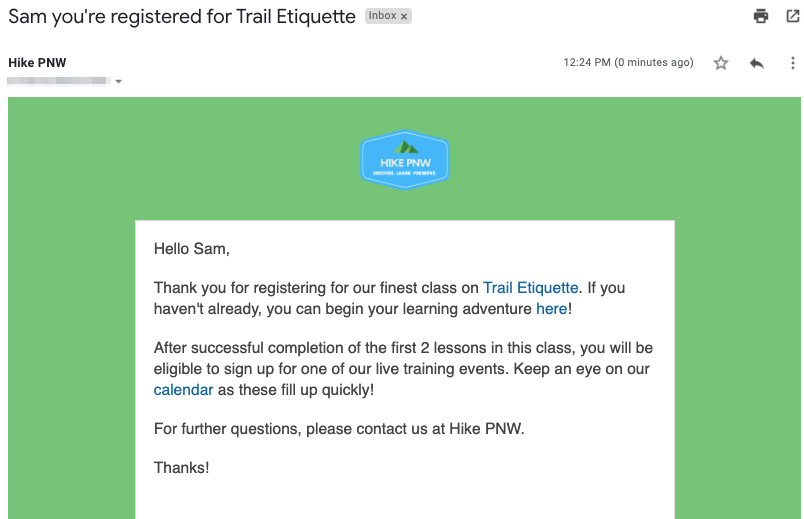Open the Trail Etiquette link
Image resolution: width=804 pixels, height=519 pixels.
[530, 288]
